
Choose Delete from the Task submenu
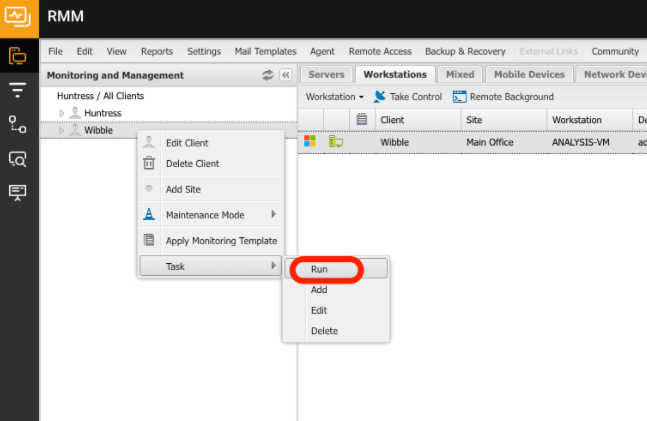(x=336, y=331)
